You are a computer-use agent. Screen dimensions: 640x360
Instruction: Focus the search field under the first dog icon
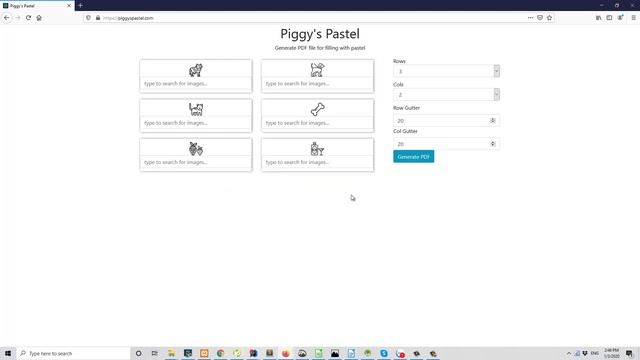pyautogui.click(x=196, y=84)
